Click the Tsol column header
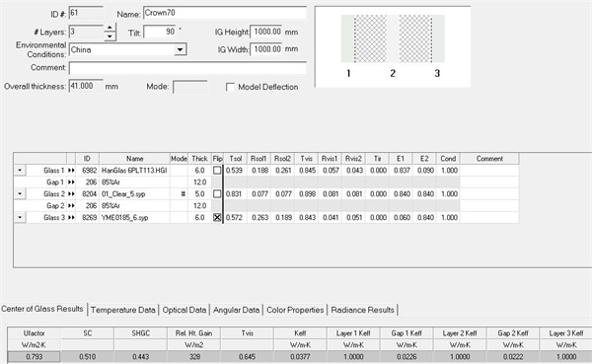592x364 pixels. [236, 159]
